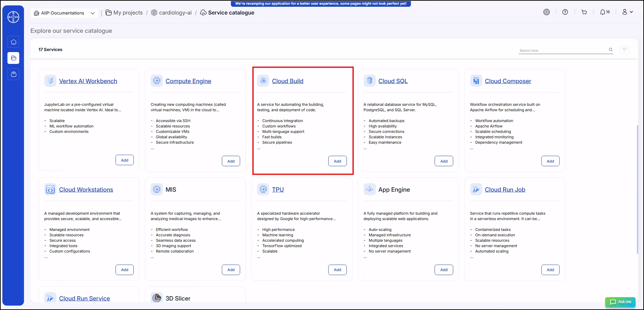
Task: Open the Home icon in sidebar
Action: pyautogui.click(x=14, y=42)
